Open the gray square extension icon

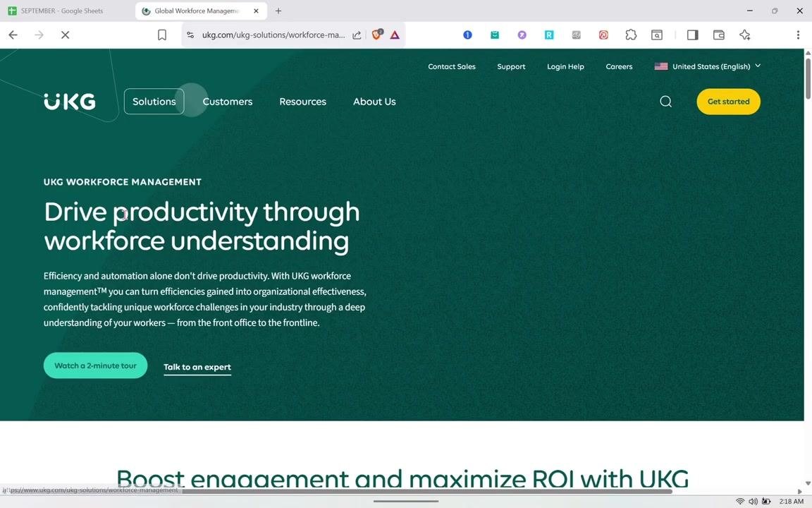[x=577, y=35]
